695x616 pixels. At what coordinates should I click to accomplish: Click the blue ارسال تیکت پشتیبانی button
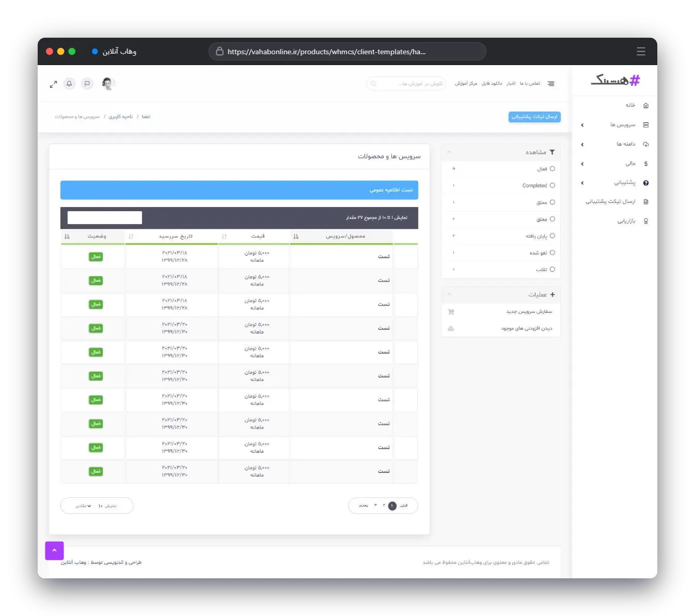click(x=534, y=117)
